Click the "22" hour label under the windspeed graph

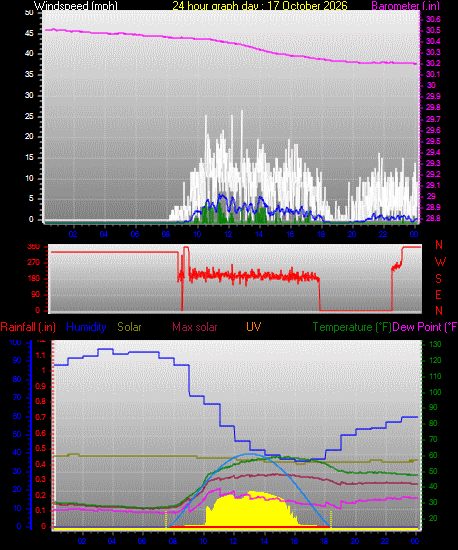click(383, 234)
